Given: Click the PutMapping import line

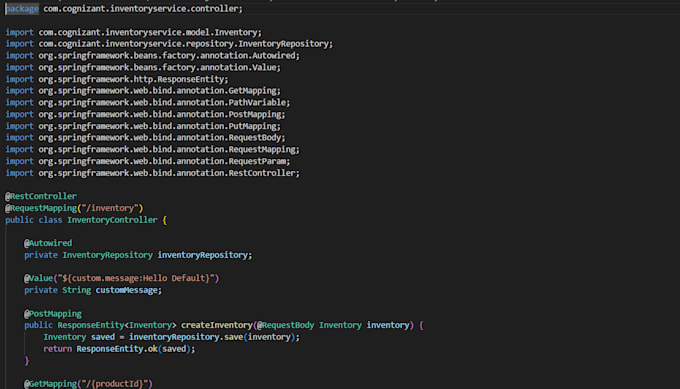Looking at the screenshot, I should (143, 126).
